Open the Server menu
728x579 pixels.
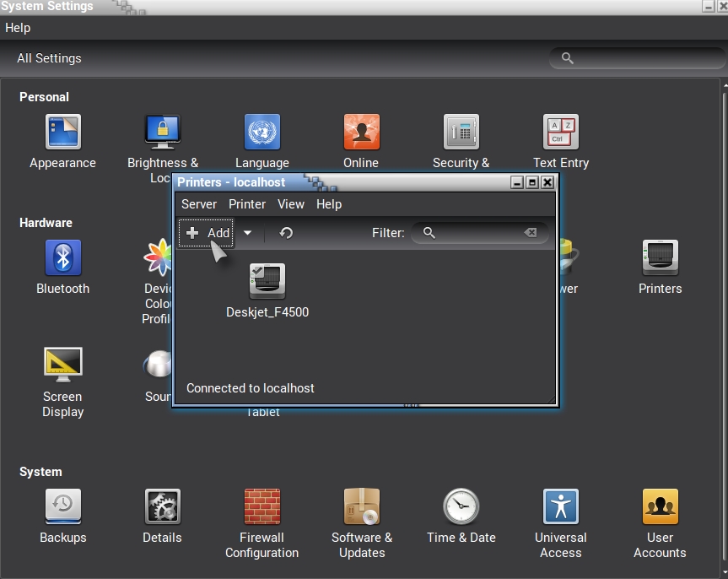coord(199,204)
